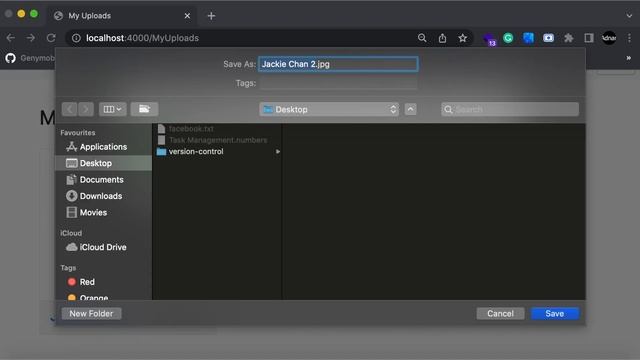Screen dimensions: 640x360
Task: Click the facebook.txt file row
Action: tap(217, 129)
